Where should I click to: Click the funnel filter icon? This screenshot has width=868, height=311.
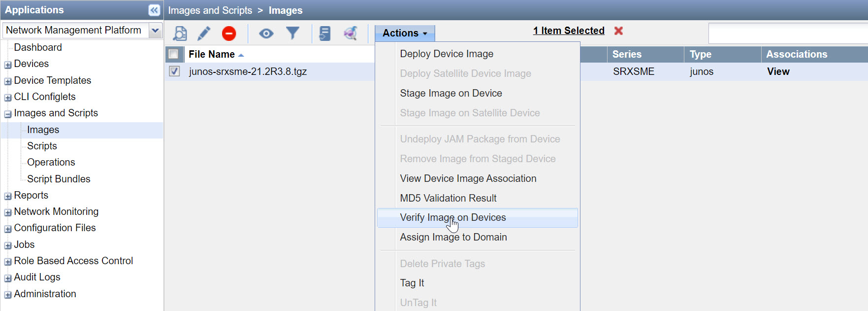coord(293,34)
